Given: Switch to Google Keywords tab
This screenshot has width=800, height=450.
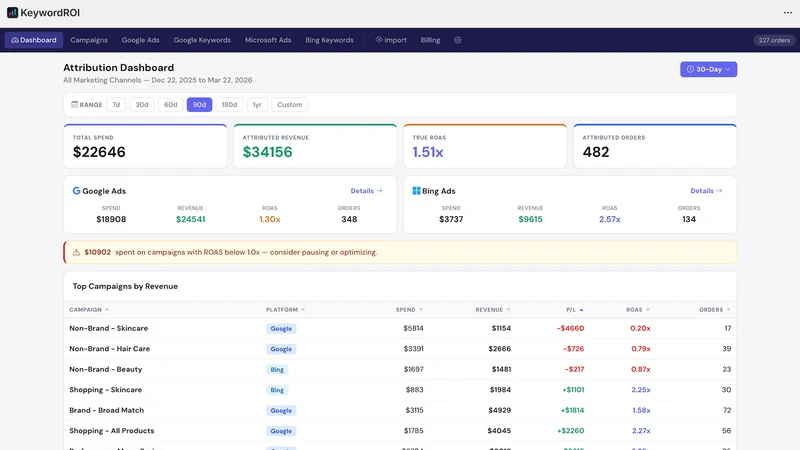Looking at the screenshot, I should coord(202,40).
